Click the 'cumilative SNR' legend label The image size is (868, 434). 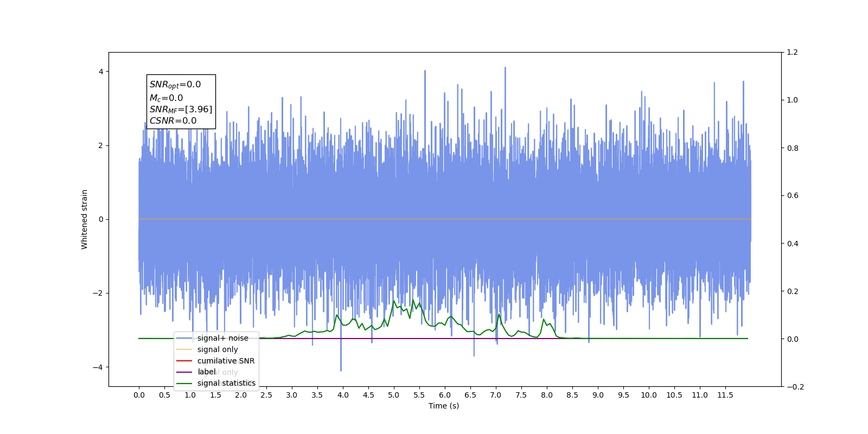point(226,361)
